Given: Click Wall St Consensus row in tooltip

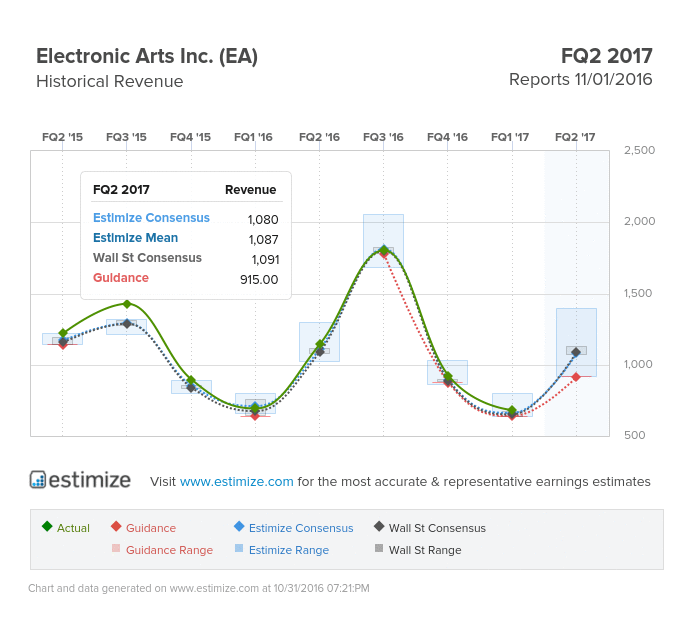Looking at the screenshot, I should click(186, 258).
